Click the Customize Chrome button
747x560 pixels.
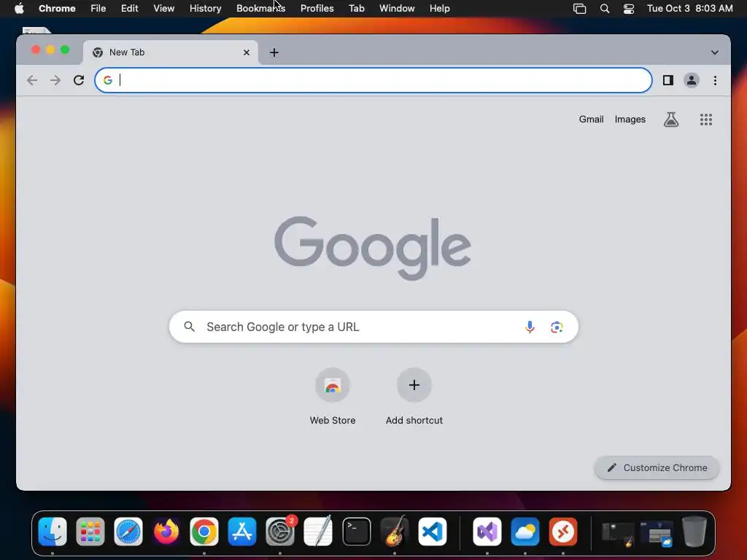pyautogui.click(x=657, y=467)
